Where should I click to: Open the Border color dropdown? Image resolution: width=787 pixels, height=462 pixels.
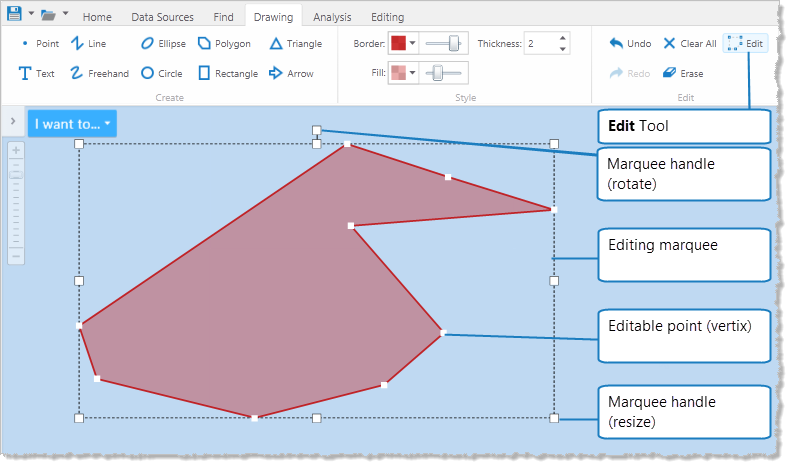click(x=412, y=44)
